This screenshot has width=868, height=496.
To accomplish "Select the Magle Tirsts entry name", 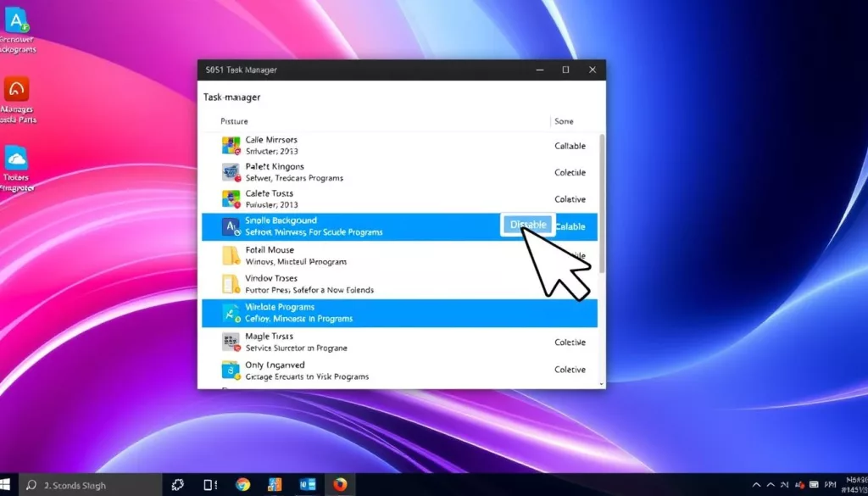I will 269,336.
